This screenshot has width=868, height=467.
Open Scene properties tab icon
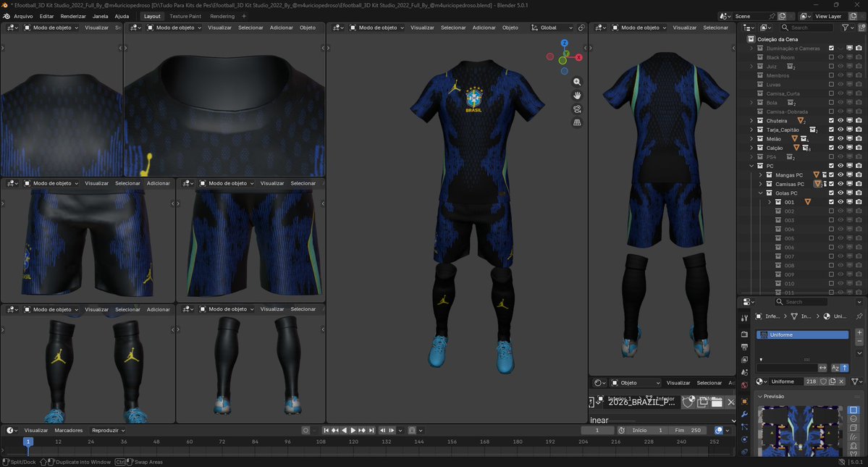click(744, 372)
